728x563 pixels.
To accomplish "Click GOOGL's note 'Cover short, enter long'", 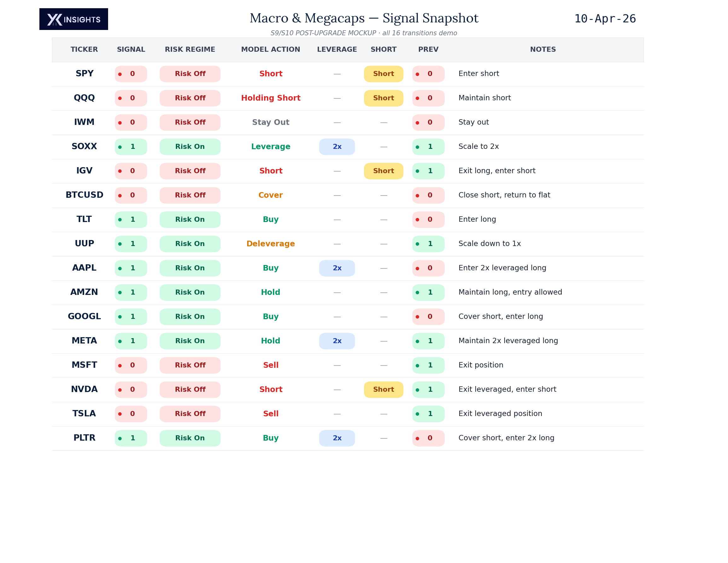I will [500, 317].
